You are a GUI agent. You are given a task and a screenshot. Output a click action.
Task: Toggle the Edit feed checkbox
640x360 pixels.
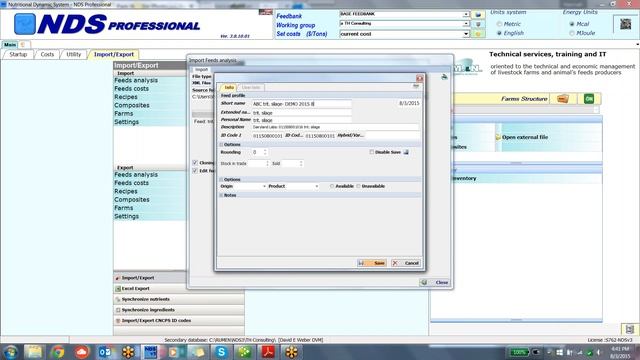[x=195, y=171]
